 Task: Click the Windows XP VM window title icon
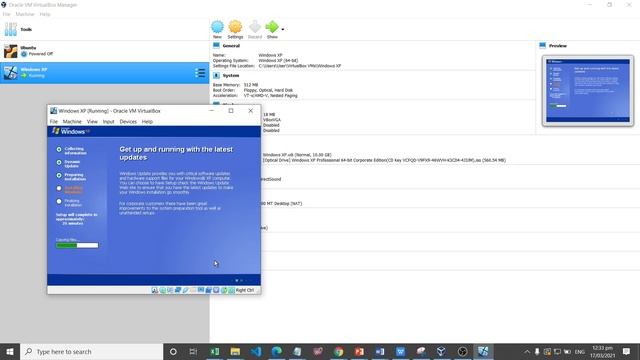coord(53,111)
